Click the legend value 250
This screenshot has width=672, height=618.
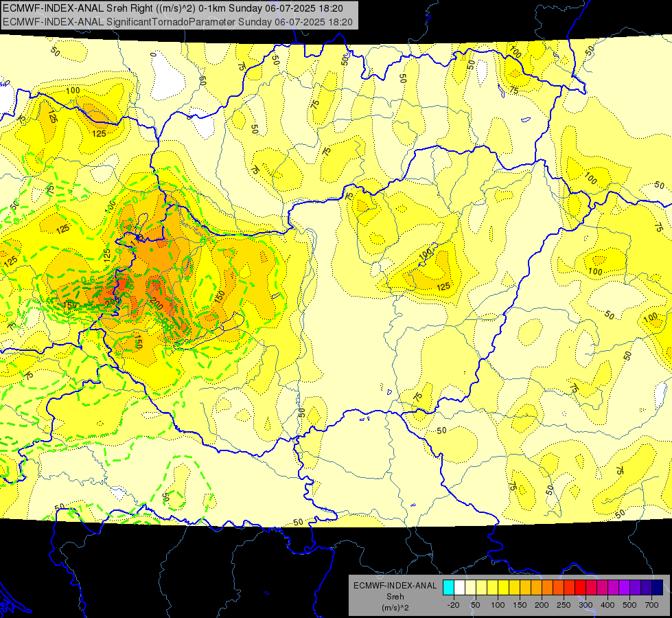point(564,605)
